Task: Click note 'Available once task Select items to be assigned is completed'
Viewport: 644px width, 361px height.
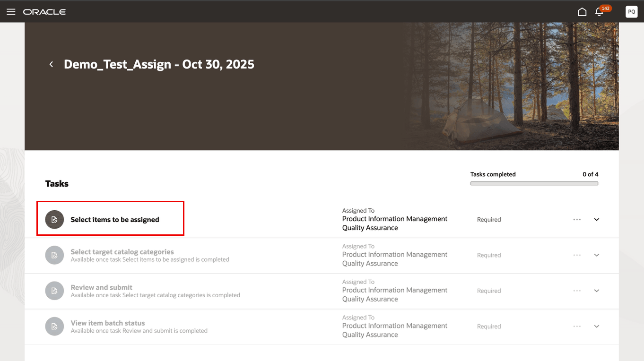Action: pyautogui.click(x=150, y=259)
